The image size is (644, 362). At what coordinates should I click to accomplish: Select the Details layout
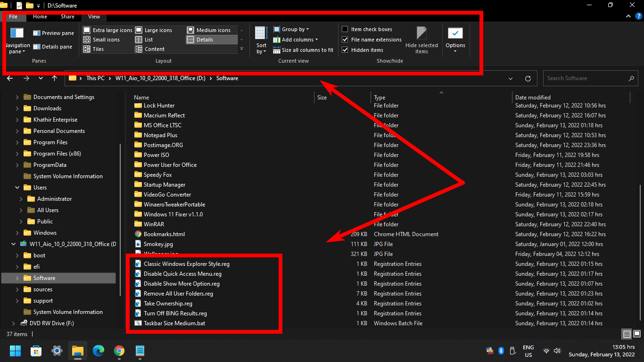pyautogui.click(x=211, y=40)
